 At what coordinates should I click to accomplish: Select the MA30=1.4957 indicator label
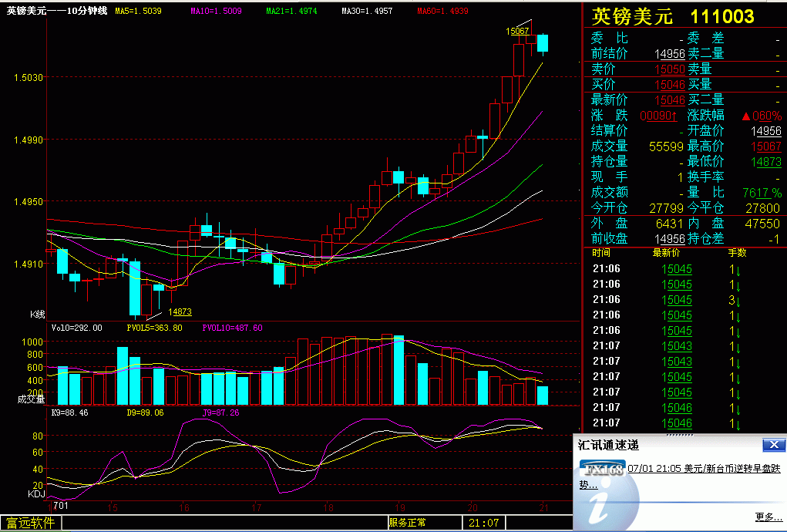tap(367, 11)
